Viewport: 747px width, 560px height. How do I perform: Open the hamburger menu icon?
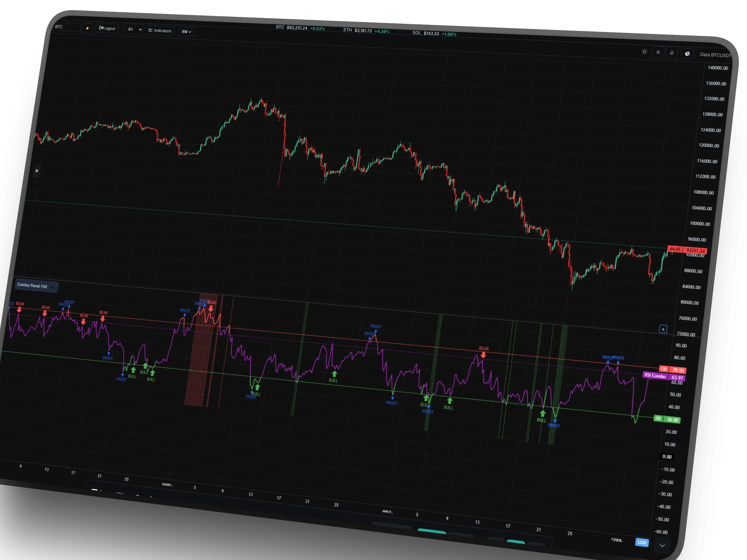click(658, 52)
